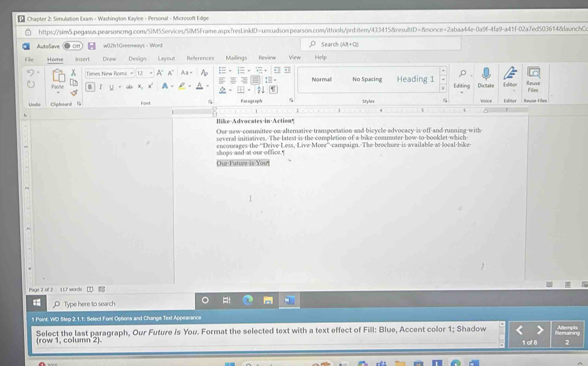
Task: Go to next question arrow
Action: tap(540, 329)
